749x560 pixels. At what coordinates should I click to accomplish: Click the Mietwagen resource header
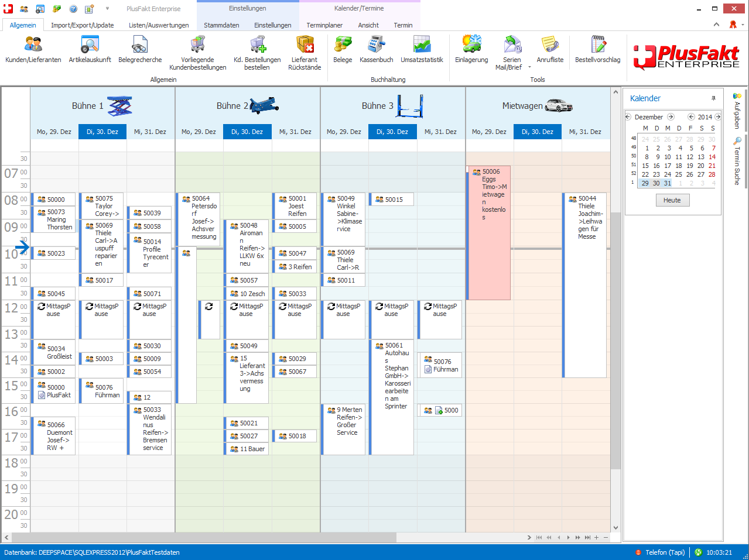tap(538, 106)
